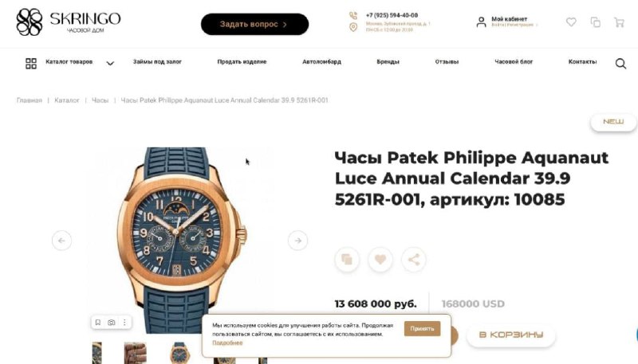The width and height of the screenshot is (638, 364).
Task: Accept cookies with the Принять button
Action: [x=422, y=329]
